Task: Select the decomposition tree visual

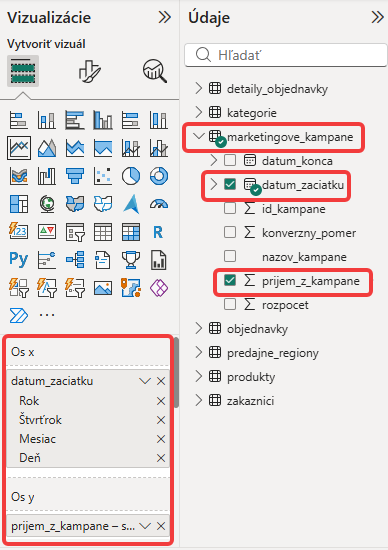Action: pos(75,260)
